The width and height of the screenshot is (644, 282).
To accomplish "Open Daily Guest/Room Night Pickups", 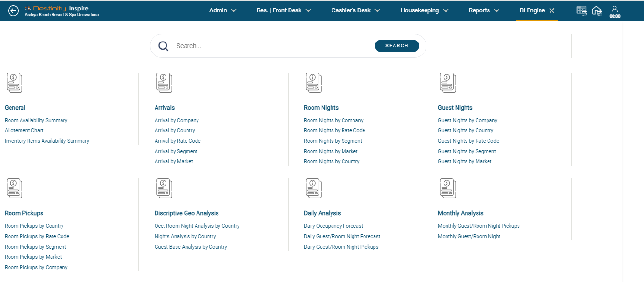I will [341, 247].
